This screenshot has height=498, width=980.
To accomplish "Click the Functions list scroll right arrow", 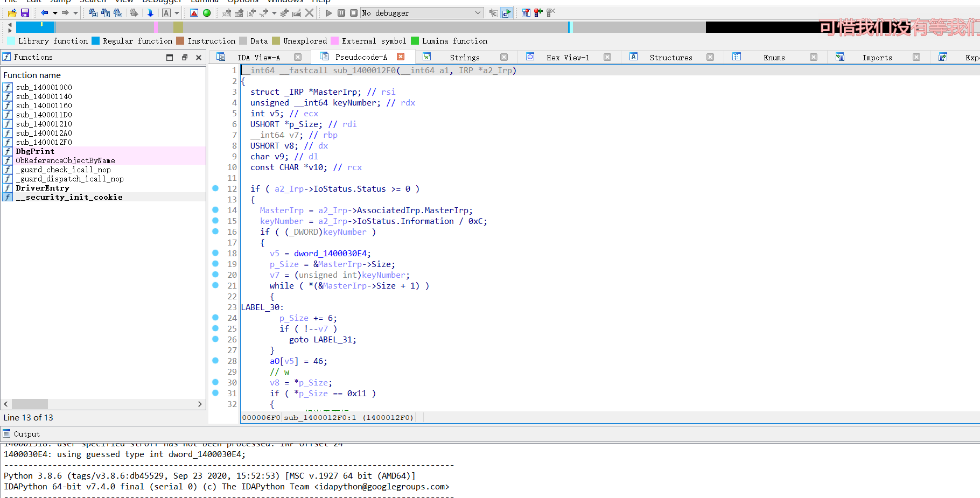I will pyautogui.click(x=200, y=404).
